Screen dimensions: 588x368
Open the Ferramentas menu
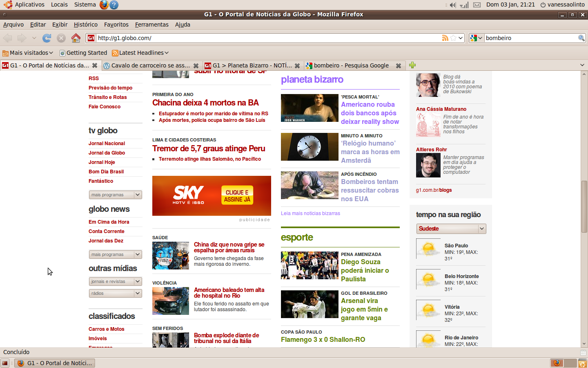click(x=152, y=25)
